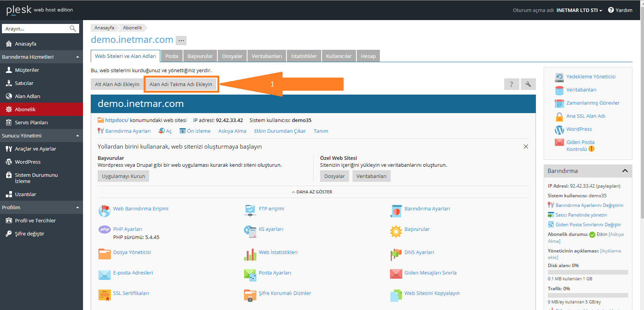The height and width of the screenshot is (310, 644).
Task: Click the Dosya Yöneticisi folder icon
Action: (x=105, y=254)
